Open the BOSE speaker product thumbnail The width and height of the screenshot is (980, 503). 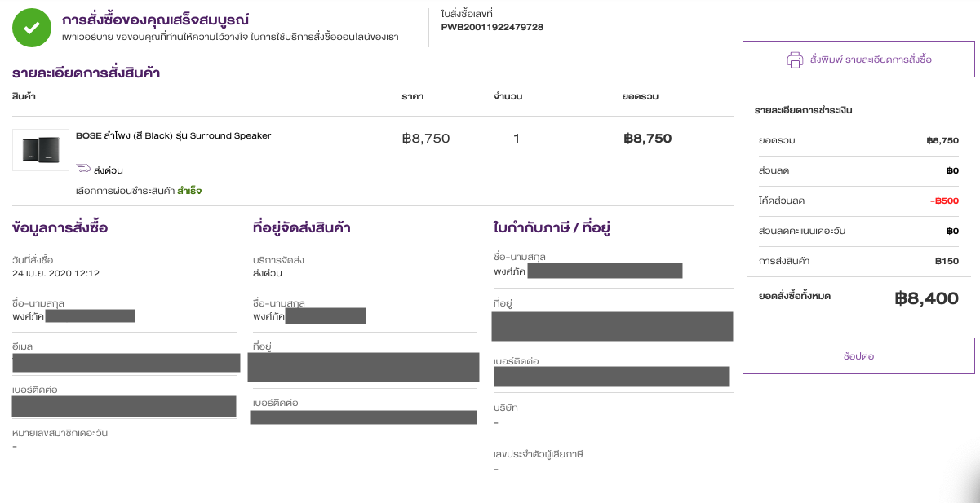pyautogui.click(x=41, y=150)
